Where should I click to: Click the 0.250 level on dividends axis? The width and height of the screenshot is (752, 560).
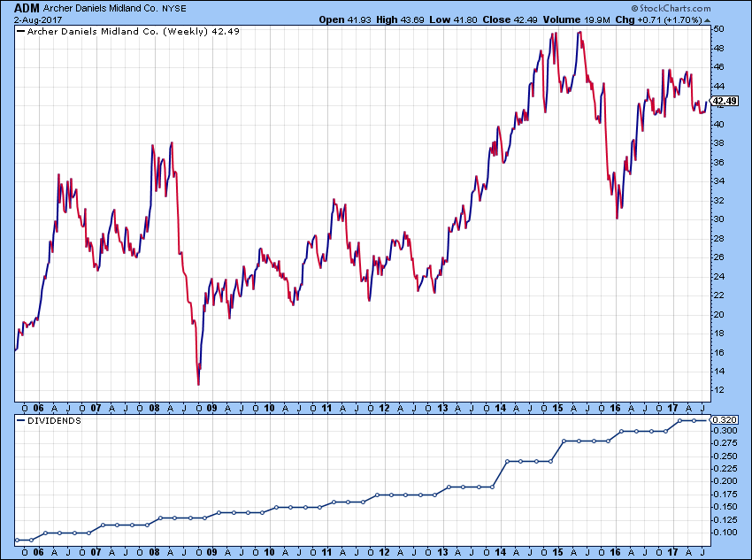(725, 456)
